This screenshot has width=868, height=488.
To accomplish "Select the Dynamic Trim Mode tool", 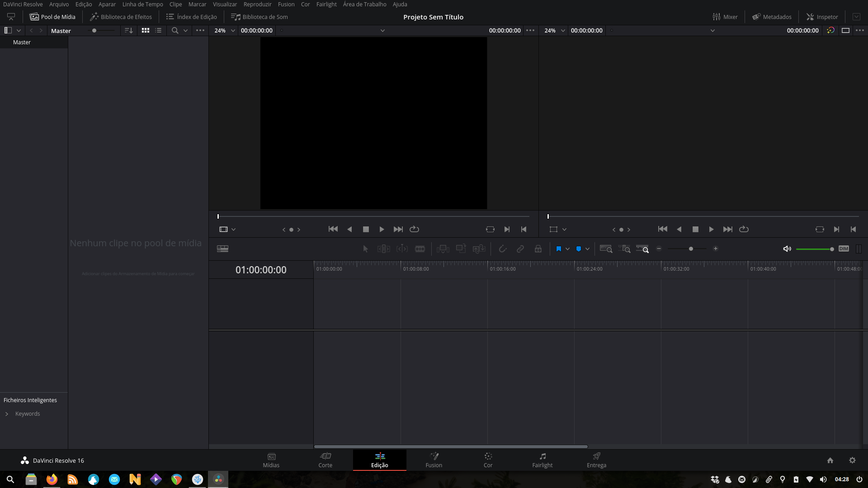I will point(402,249).
